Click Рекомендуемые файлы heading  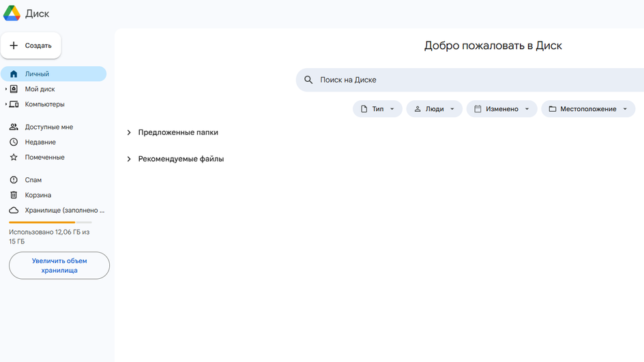point(181,159)
